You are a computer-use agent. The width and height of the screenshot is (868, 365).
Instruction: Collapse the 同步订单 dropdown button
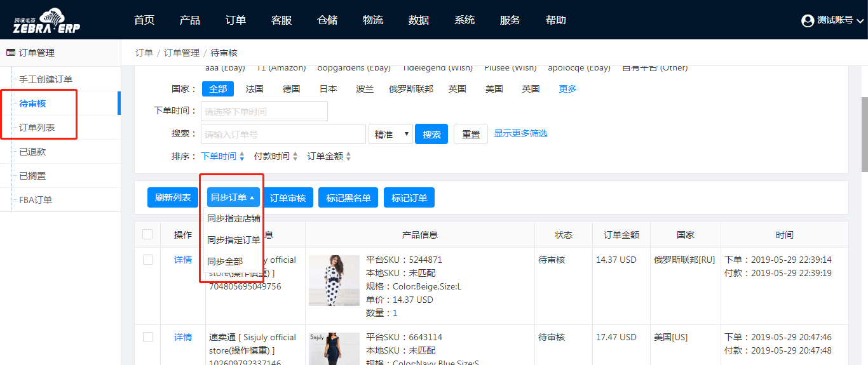pos(233,197)
